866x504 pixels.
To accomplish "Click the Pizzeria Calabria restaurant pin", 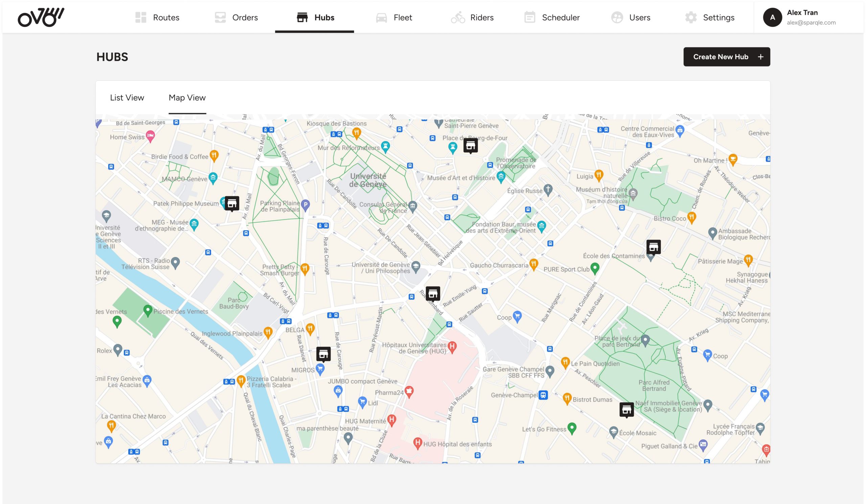I will [241, 381].
